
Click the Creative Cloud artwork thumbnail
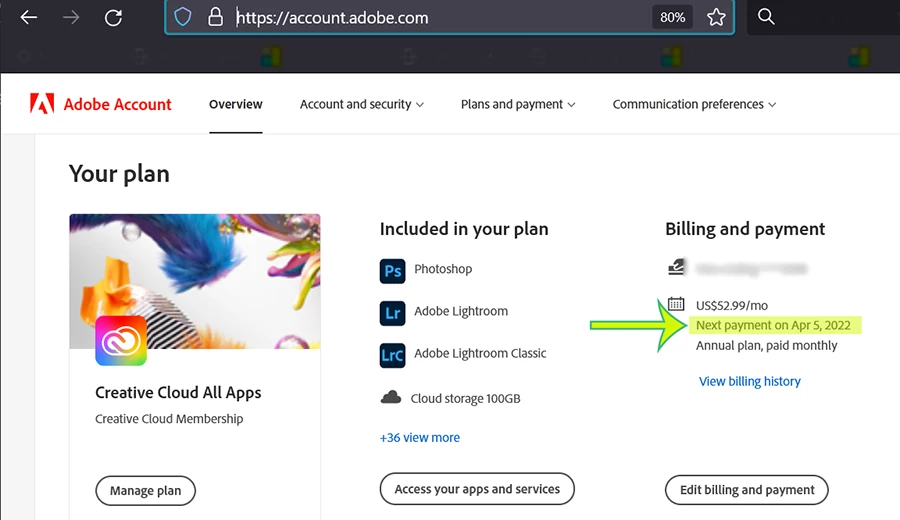point(195,281)
